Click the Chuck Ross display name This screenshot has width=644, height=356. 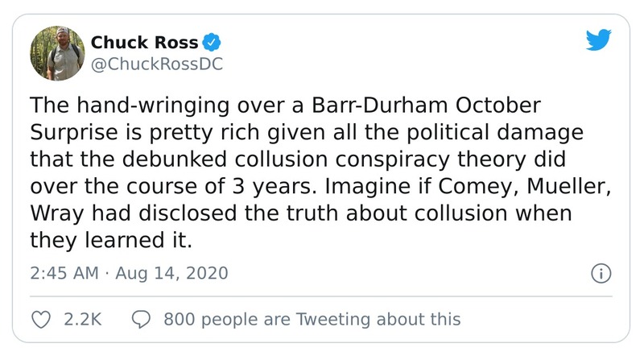tap(146, 40)
